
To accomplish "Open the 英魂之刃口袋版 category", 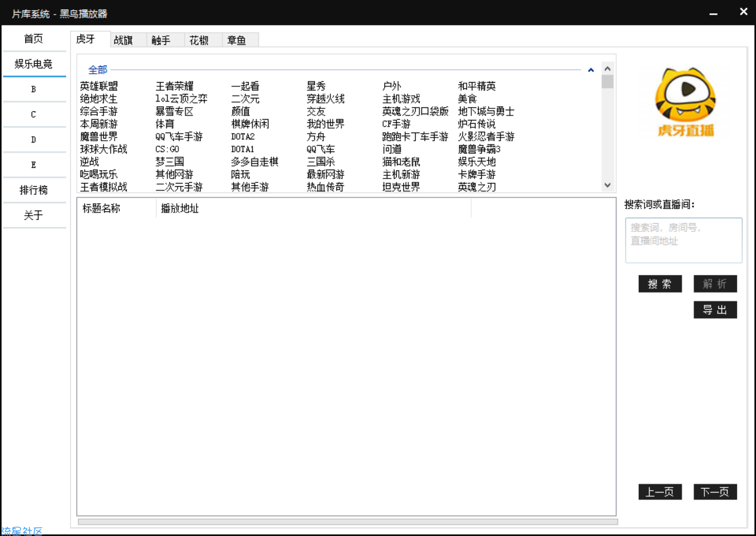I will (x=416, y=112).
